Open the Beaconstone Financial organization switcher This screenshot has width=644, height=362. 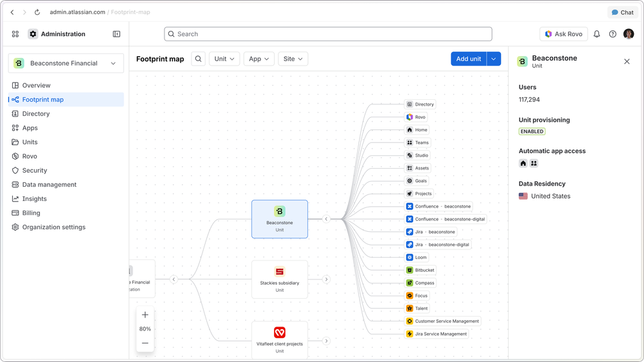[x=66, y=63]
